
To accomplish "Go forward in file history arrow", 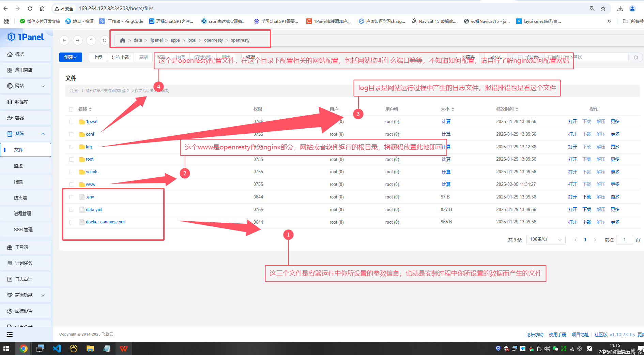I will (x=78, y=40).
